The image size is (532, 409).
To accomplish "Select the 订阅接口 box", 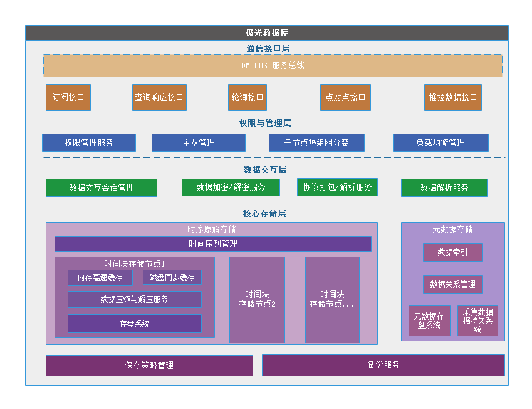I will (68, 97).
